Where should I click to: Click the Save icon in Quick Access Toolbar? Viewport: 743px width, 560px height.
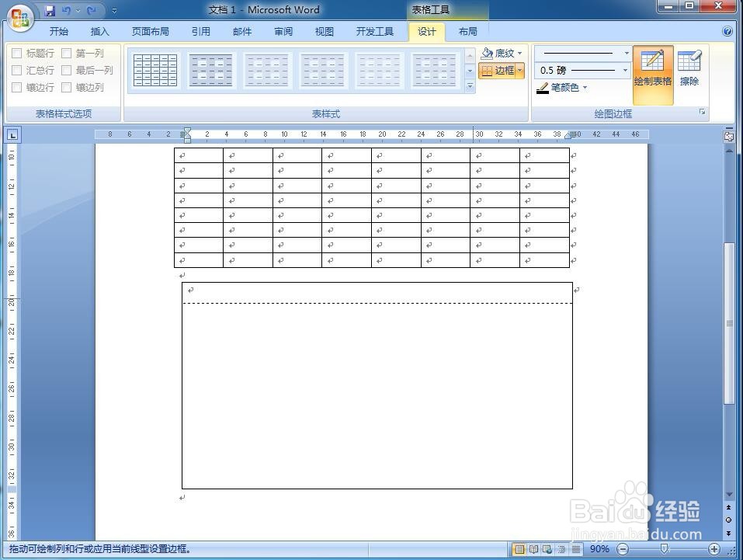50,9
